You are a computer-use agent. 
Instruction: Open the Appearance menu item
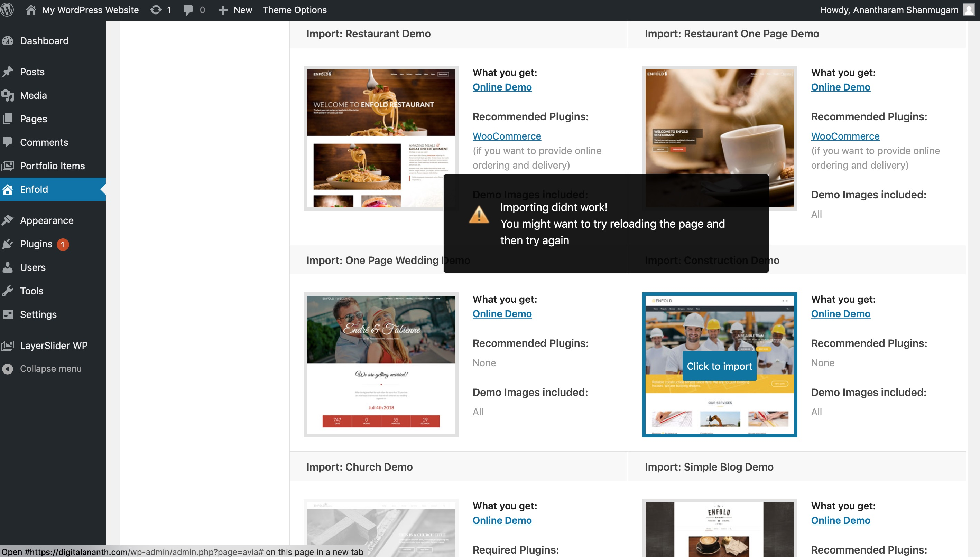coord(47,220)
